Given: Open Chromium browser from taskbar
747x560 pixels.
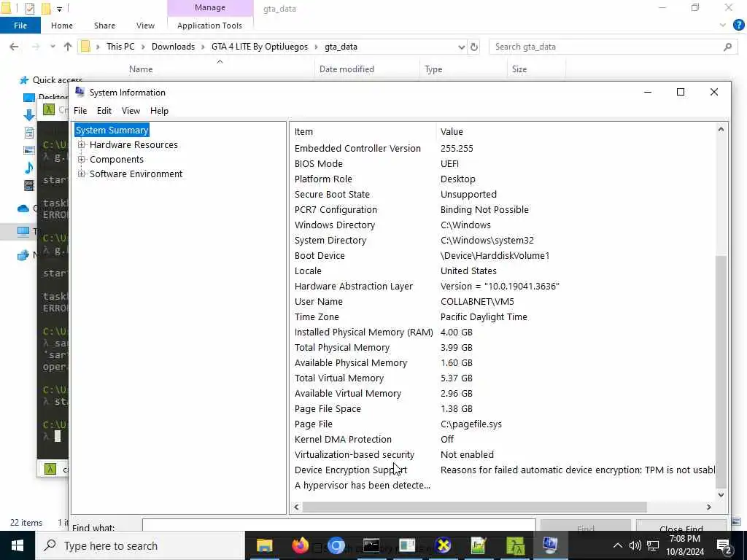Looking at the screenshot, I should click(336, 545).
